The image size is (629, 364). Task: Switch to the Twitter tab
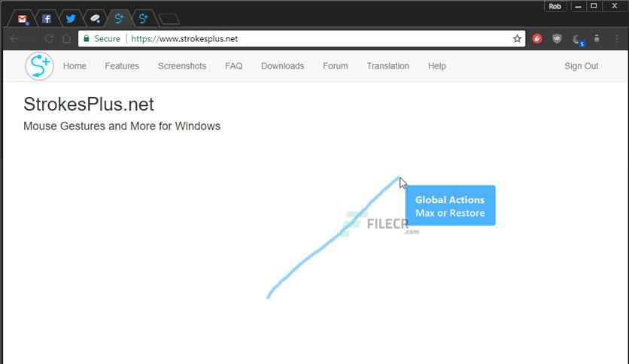[x=71, y=19]
